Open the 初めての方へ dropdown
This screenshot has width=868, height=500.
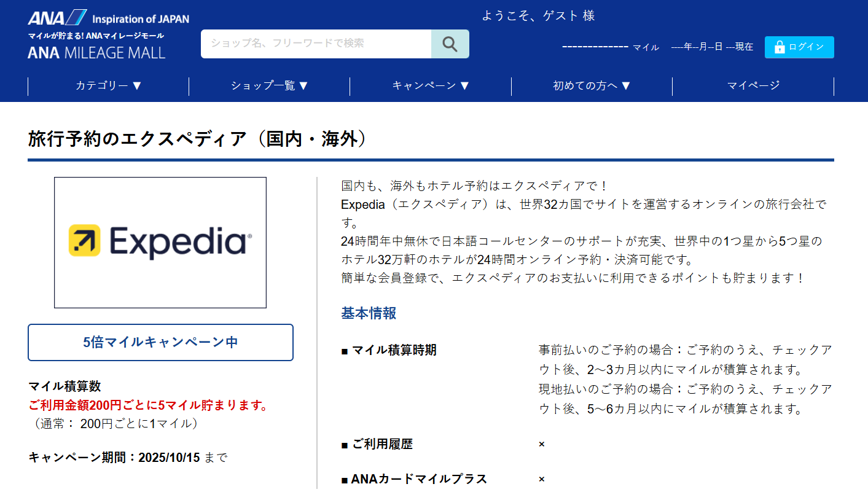(592, 86)
